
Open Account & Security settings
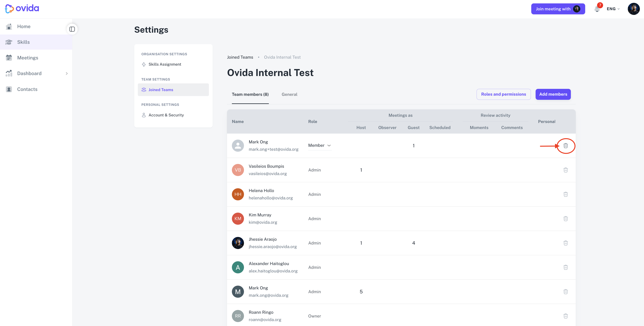(173, 115)
